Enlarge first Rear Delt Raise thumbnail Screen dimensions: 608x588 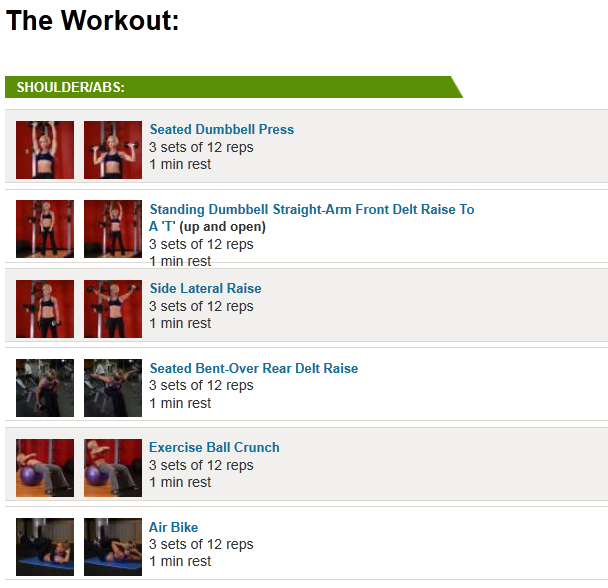tap(45, 388)
